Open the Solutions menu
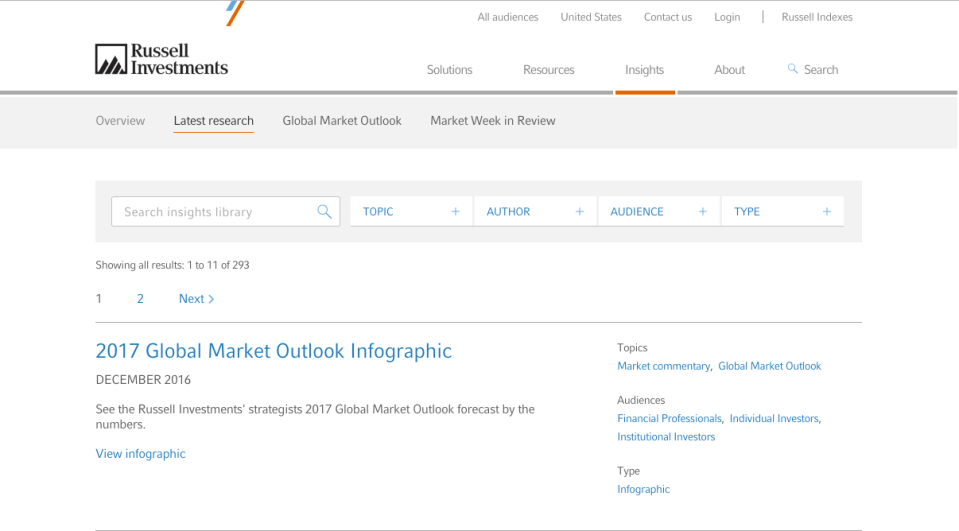Image resolution: width=959 pixels, height=531 pixels. (449, 70)
